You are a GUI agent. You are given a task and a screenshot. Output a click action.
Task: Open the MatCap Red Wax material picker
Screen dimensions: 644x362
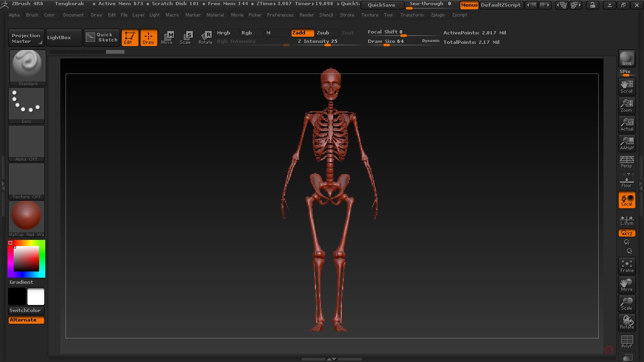tap(26, 218)
